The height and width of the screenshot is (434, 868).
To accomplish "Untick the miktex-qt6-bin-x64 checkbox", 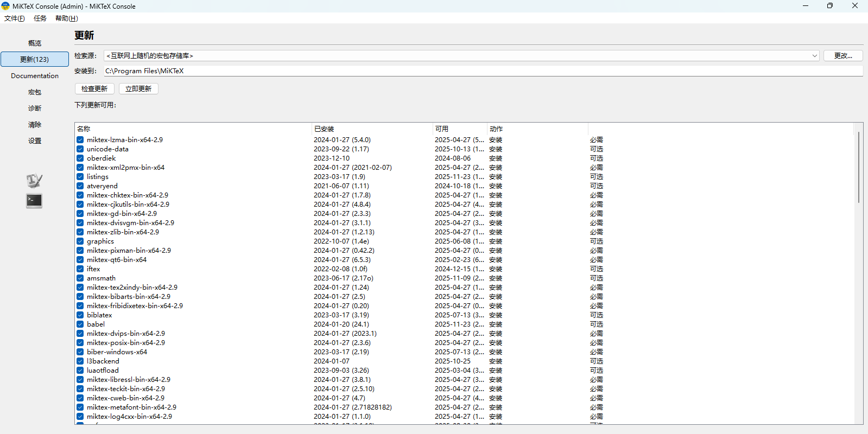I will click(x=80, y=260).
